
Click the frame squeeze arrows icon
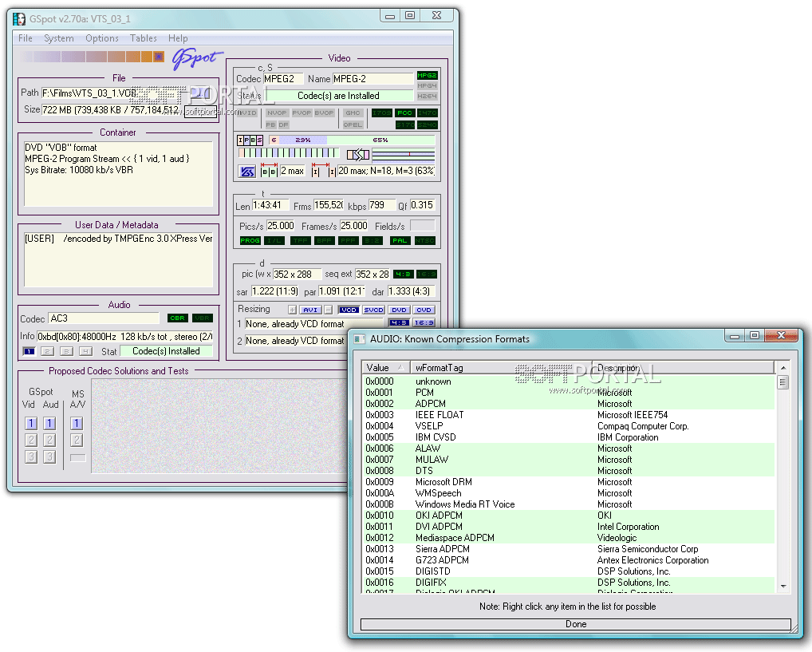tap(358, 155)
